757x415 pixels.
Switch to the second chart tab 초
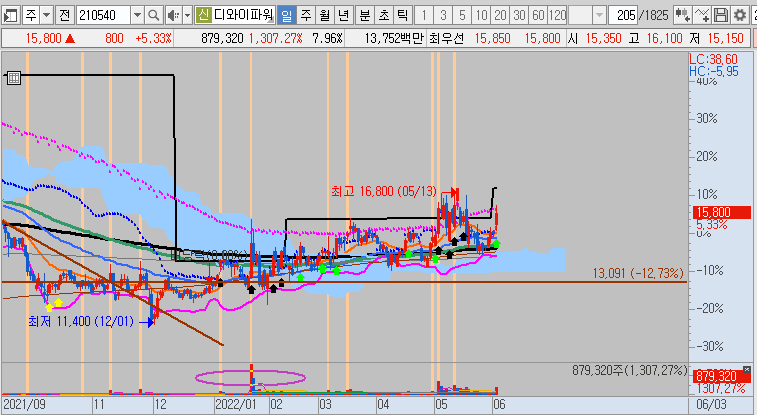384,15
